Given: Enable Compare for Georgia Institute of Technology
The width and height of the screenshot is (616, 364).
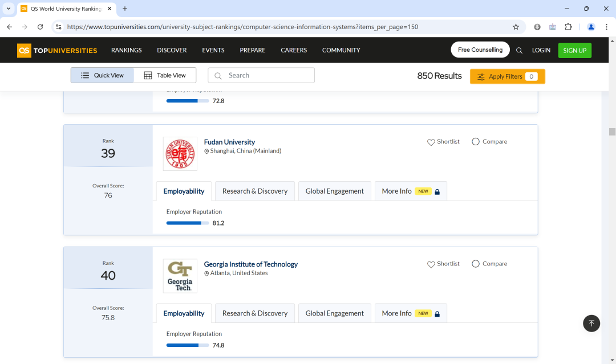Looking at the screenshot, I should 476,264.
